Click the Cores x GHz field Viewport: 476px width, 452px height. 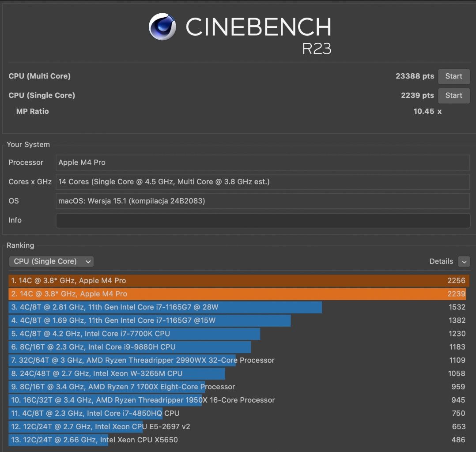(x=263, y=182)
